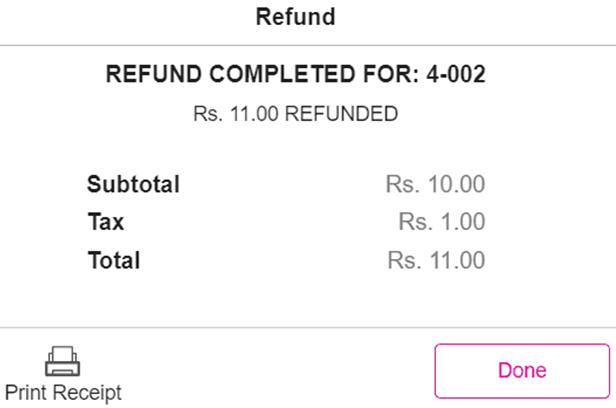The width and height of the screenshot is (616, 408).
Task: Click the Refund title at top
Action: pyautogui.click(x=295, y=17)
